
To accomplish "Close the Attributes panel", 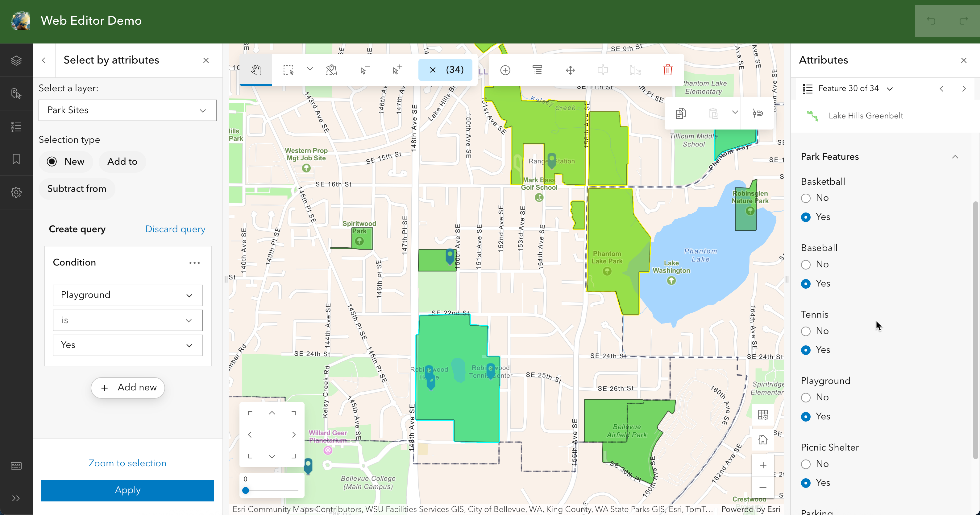I will tap(963, 60).
